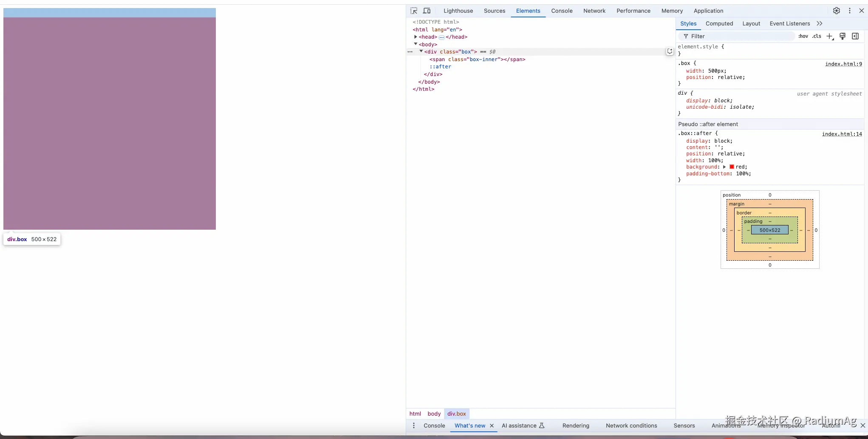Click the content property in .box::after
The height and width of the screenshot is (439, 868).
(697, 147)
